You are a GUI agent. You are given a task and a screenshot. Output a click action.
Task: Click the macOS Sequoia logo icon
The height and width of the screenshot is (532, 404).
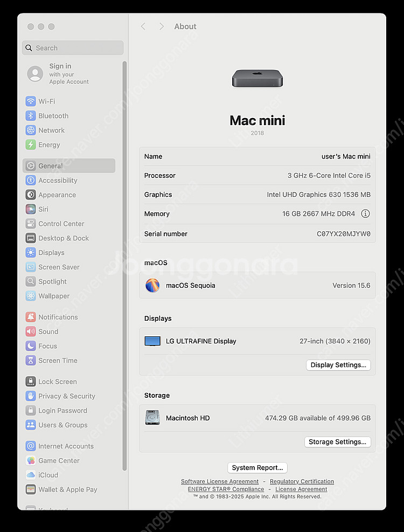[152, 285]
